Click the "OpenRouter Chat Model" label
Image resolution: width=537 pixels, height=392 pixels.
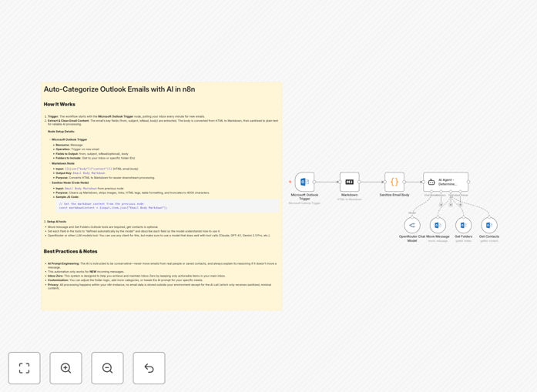point(412,238)
